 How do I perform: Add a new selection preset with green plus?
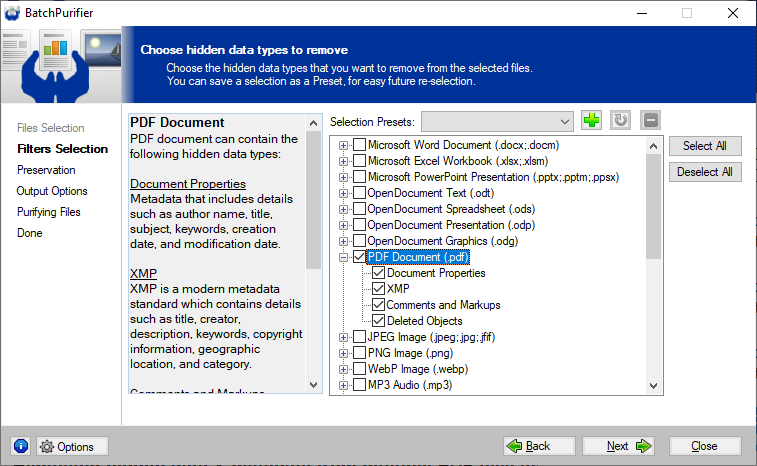click(591, 120)
